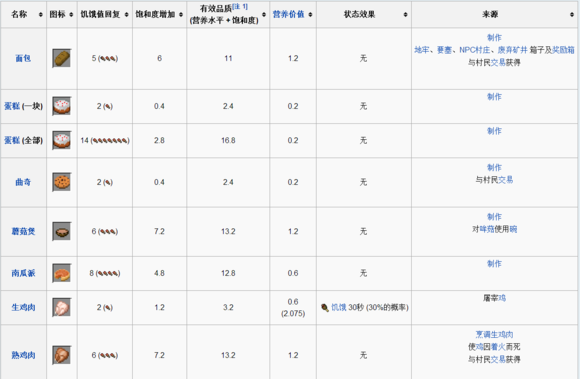The width and height of the screenshot is (580, 379).
Task: Sort table by 饱和度增加 column arrow
Action: (x=181, y=14)
